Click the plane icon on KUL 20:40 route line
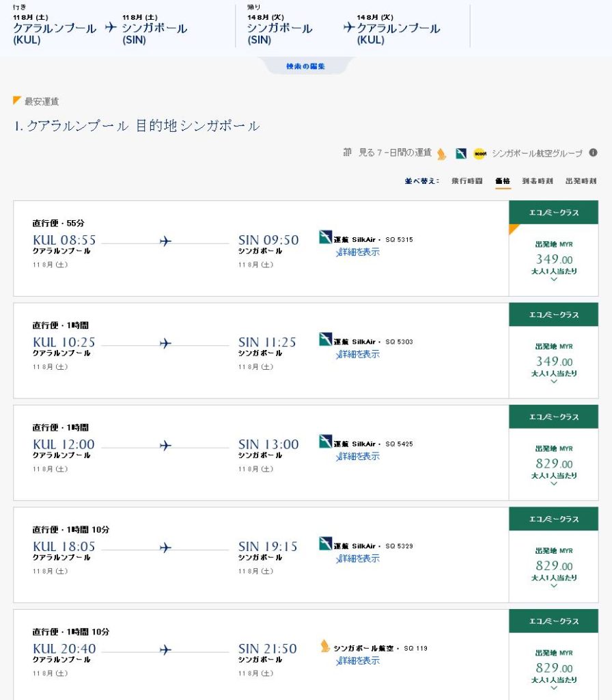This screenshot has height=700, width=612. pos(165,649)
